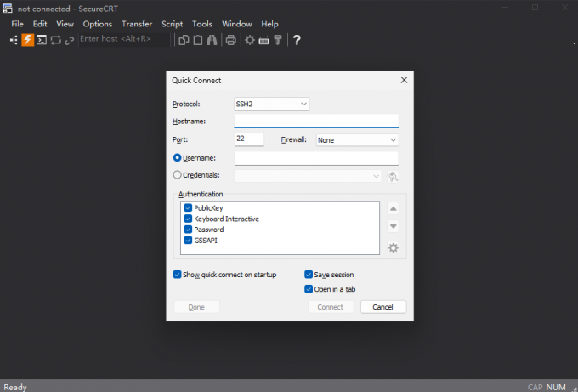Click the Find binoculars icon
Screen dimensions: 578x392
212,40
